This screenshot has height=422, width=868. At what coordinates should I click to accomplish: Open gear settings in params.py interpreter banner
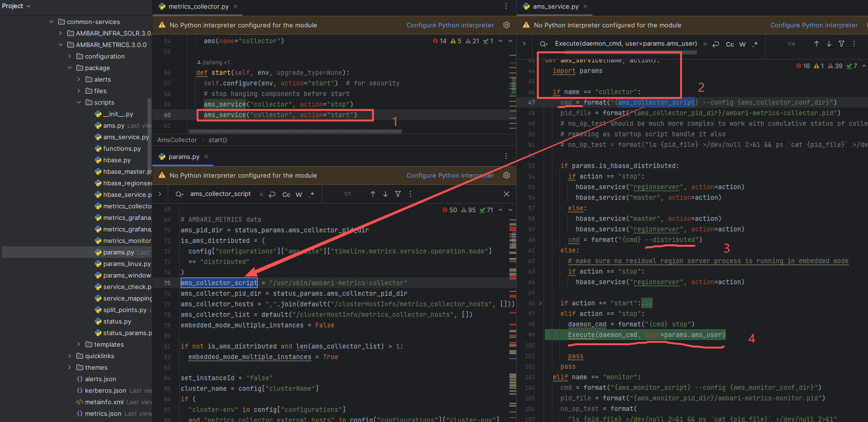506,175
